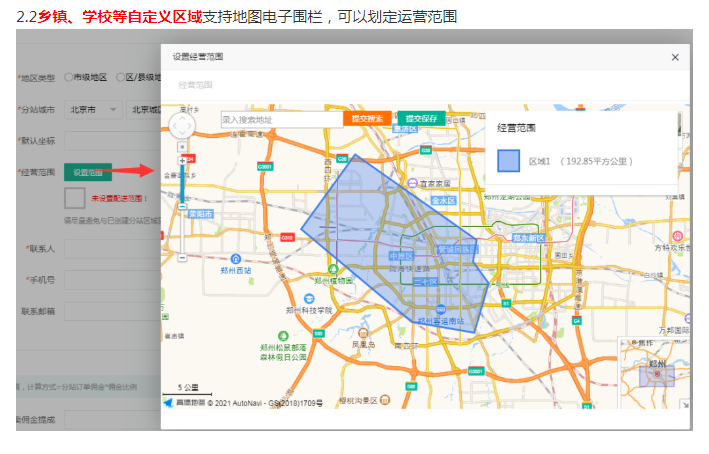Click the 经营范围 tab in the dialog
Viewport: 709px width, 454px height.
tap(195, 85)
